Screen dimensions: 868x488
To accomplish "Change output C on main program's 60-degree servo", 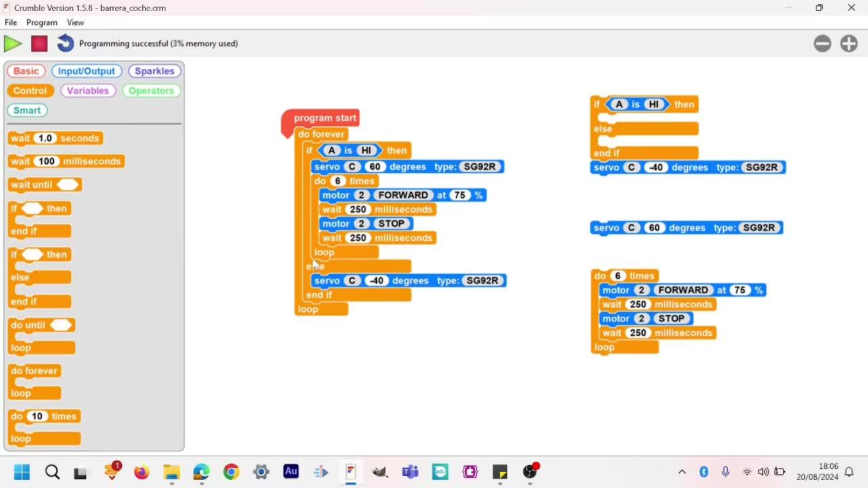I will (352, 167).
